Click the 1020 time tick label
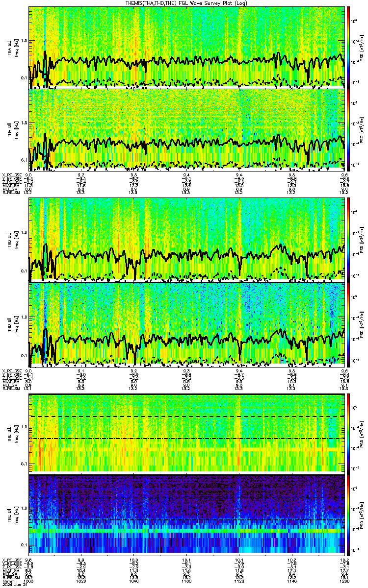The width and height of the screenshot is (368, 588). (x=81, y=581)
